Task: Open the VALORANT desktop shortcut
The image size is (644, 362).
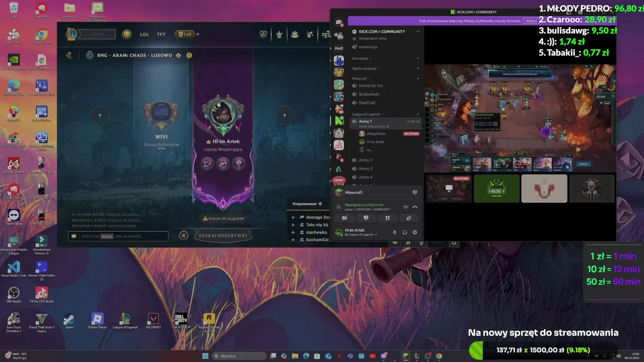Action: [153, 321]
